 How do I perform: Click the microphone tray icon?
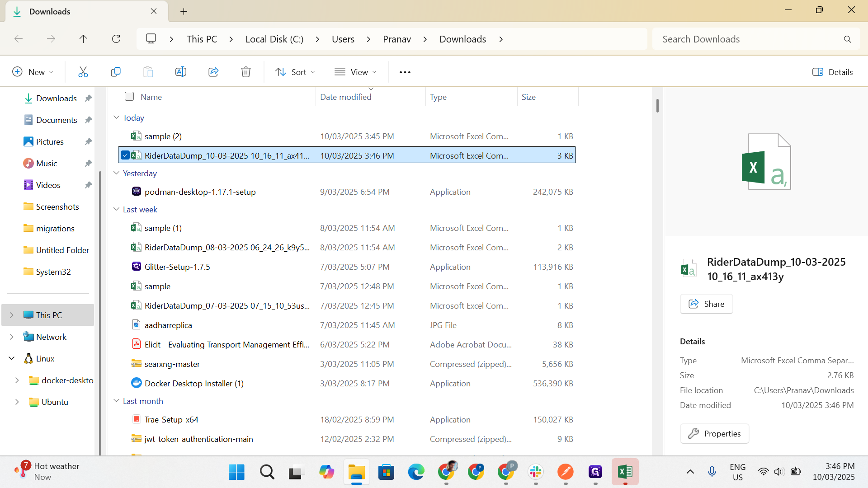coord(712,472)
